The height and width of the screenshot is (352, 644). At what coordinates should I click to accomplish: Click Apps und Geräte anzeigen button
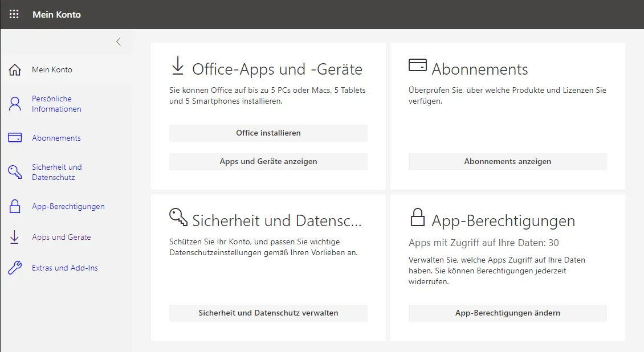pyautogui.click(x=268, y=162)
